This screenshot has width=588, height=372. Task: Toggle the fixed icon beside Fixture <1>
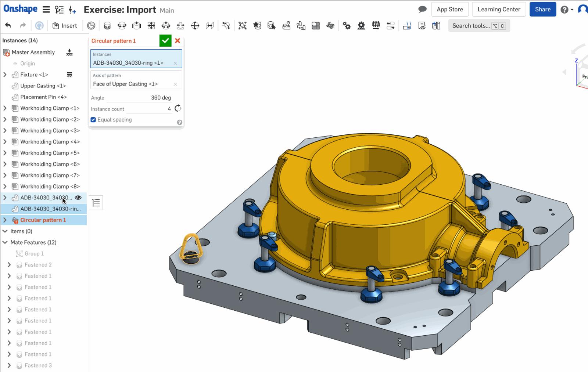69,75
